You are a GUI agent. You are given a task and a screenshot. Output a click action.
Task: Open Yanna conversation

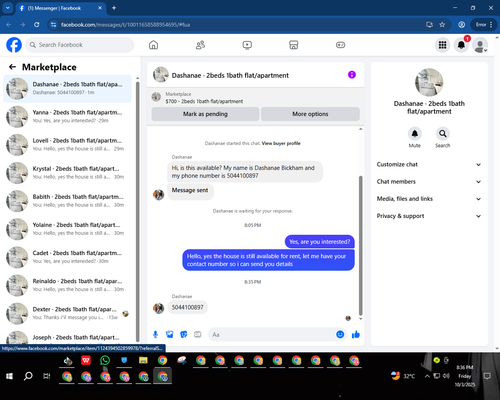[67, 116]
